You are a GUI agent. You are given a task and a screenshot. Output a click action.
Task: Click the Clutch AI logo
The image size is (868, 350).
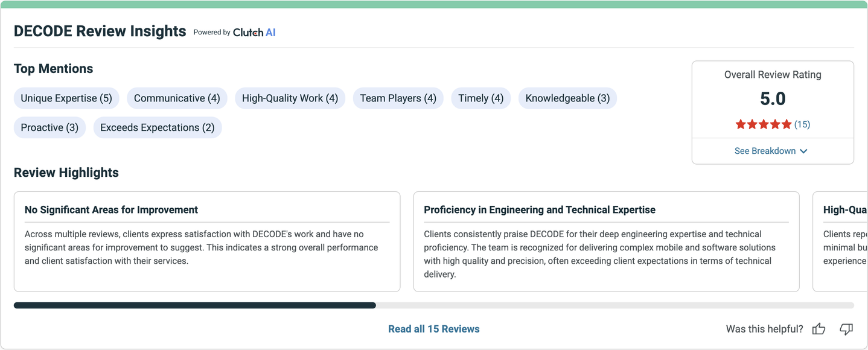point(254,33)
